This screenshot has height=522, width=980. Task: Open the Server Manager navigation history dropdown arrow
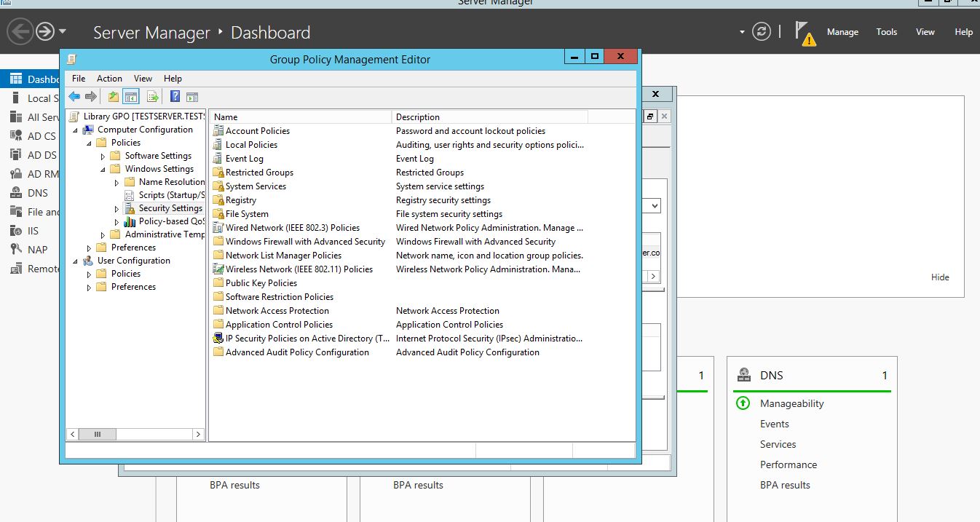click(63, 31)
